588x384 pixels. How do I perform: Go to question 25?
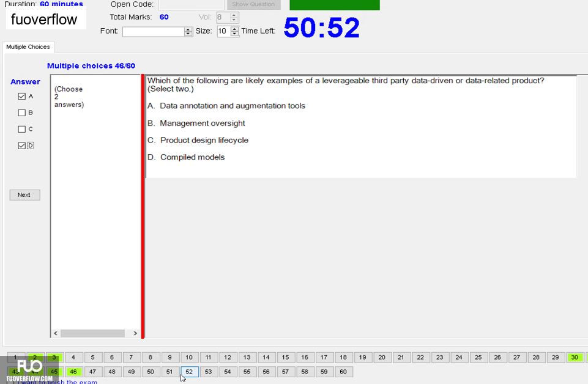point(478,357)
